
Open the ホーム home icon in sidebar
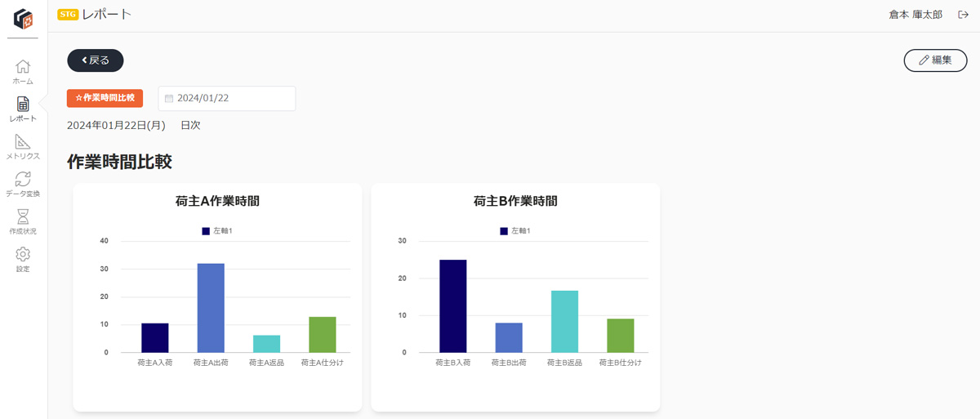click(23, 72)
